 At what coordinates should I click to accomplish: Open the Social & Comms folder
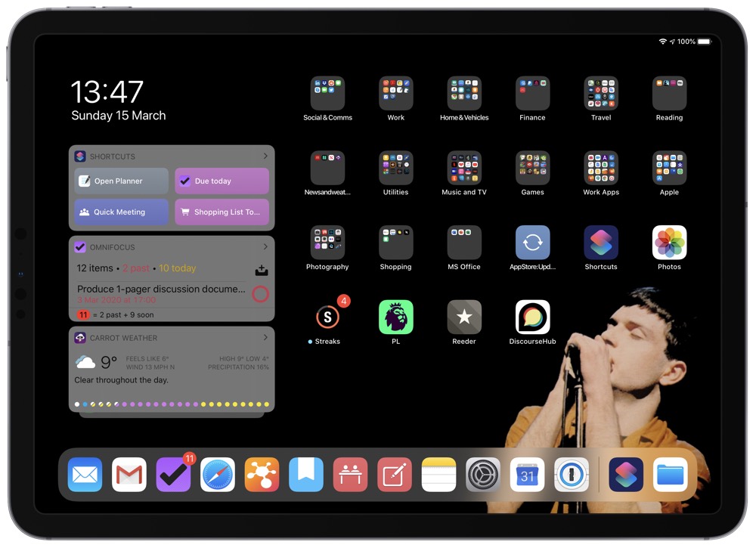tap(327, 94)
